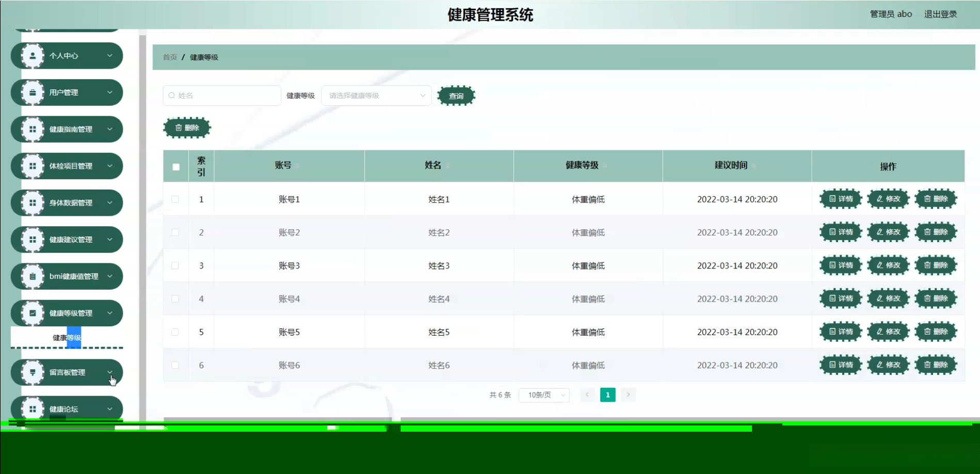Expand 个人中心 menu chevron
This screenshot has width=980, height=474.
(109, 56)
